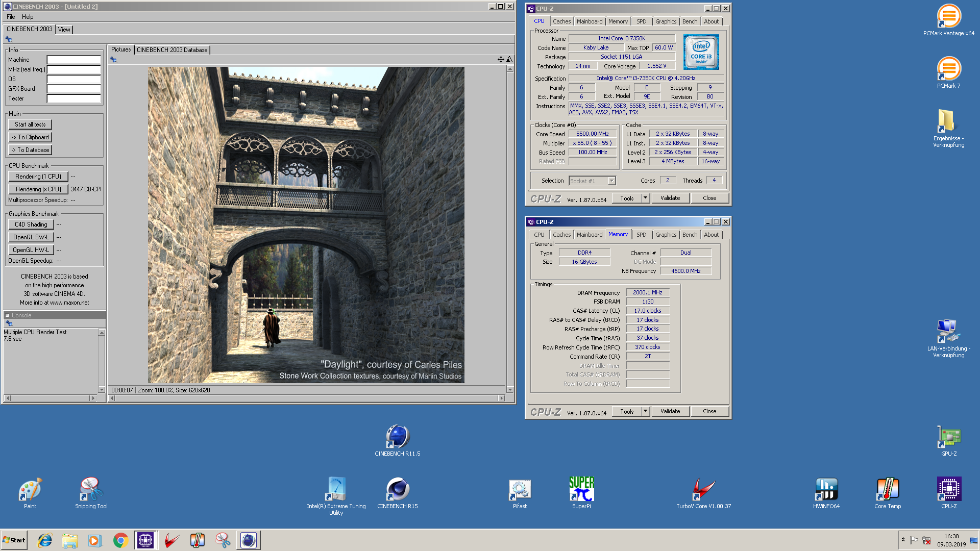This screenshot has height=551, width=980.
Task: Open the File menu in Cinebench
Action: click(11, 17)
